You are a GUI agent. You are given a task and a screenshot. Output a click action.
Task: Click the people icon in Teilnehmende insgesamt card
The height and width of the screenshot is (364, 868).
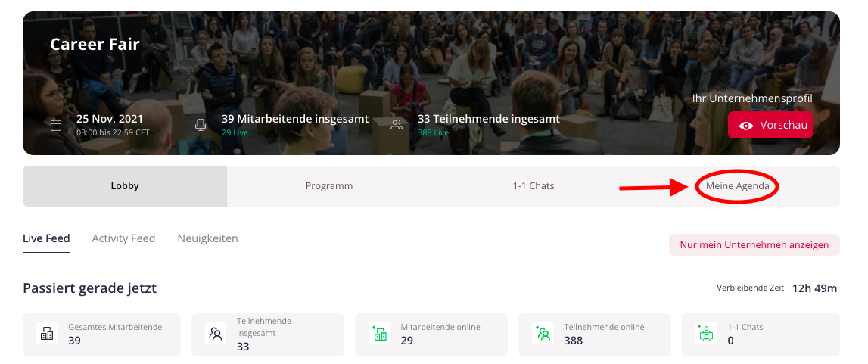click(x=216, y=334)
